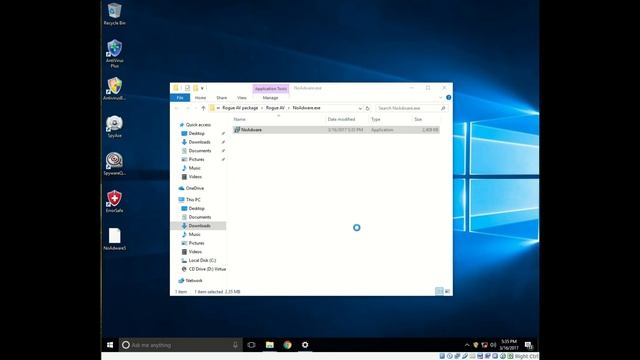Open the address bar history dropdown
The height and width of the screenshot is (360, 640).
tap(360, 108)
